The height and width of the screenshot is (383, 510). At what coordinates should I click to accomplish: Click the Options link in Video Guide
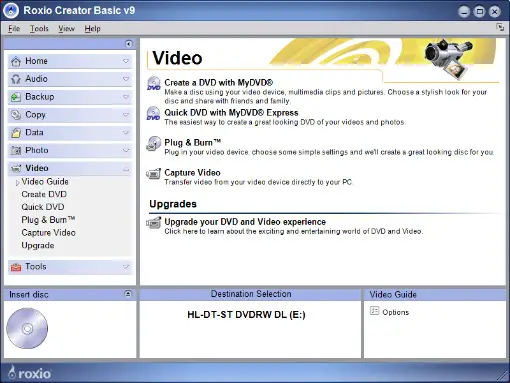pos(395,312)
